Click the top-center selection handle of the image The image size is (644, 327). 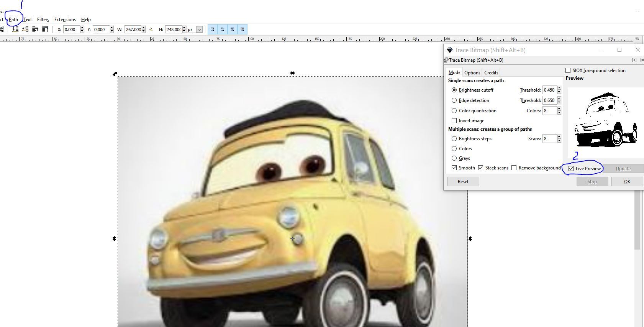point(292,73)
